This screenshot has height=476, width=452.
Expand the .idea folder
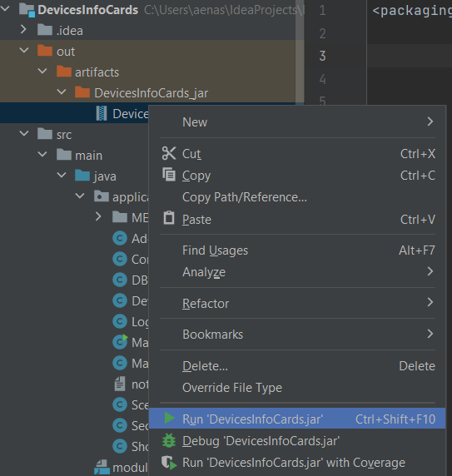click(23, 29)
